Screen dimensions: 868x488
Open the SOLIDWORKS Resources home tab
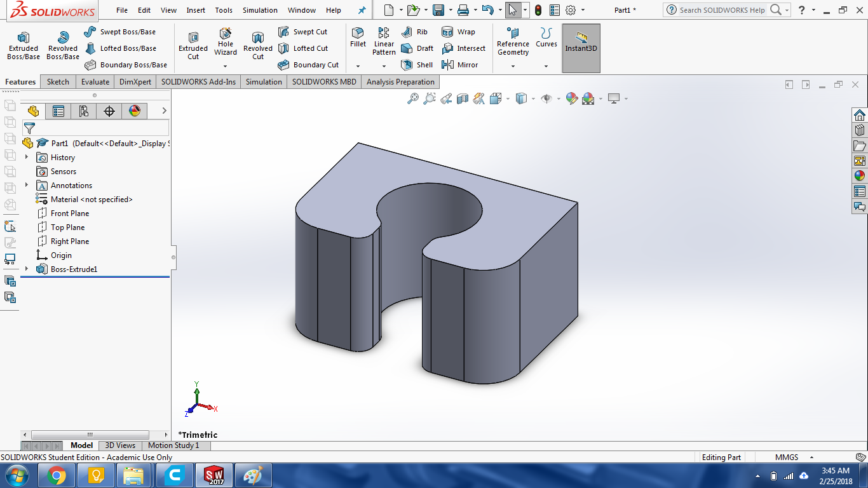[860, 115]
